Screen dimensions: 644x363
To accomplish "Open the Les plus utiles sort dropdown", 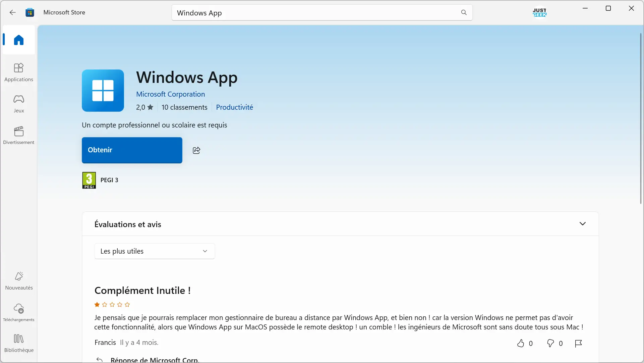I will coord(155,251).
